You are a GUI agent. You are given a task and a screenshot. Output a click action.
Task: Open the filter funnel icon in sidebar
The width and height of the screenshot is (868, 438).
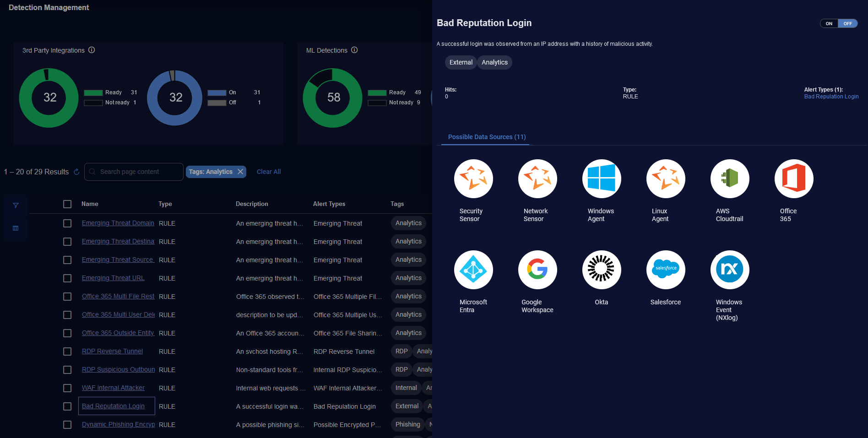coord(16,205)
